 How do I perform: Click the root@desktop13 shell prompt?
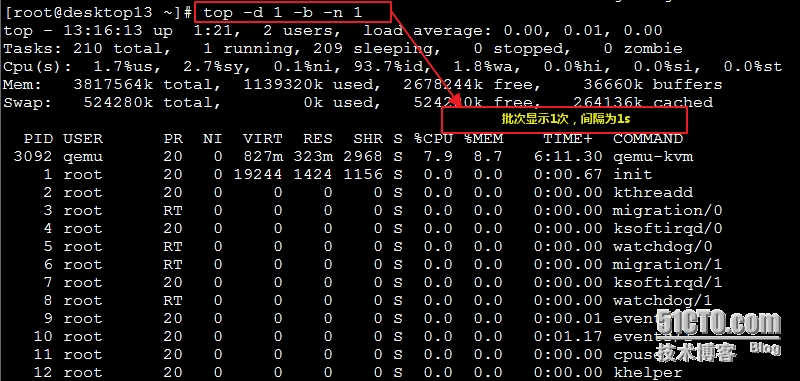click(x=98, y=13)
